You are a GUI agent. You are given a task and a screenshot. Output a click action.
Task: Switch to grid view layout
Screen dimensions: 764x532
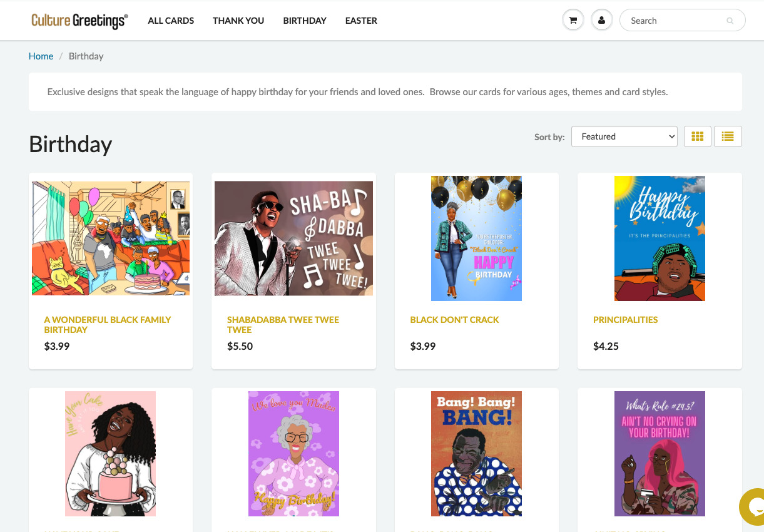click(698, 136)
